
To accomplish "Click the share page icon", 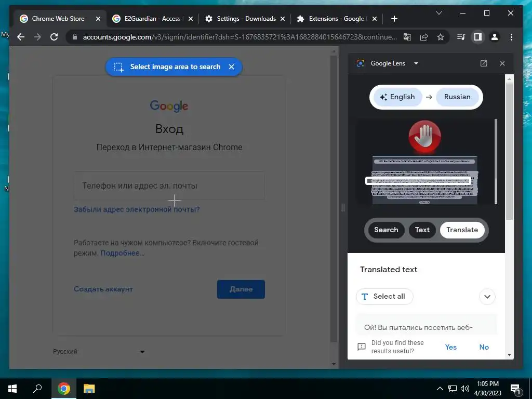I will point(424,37).
